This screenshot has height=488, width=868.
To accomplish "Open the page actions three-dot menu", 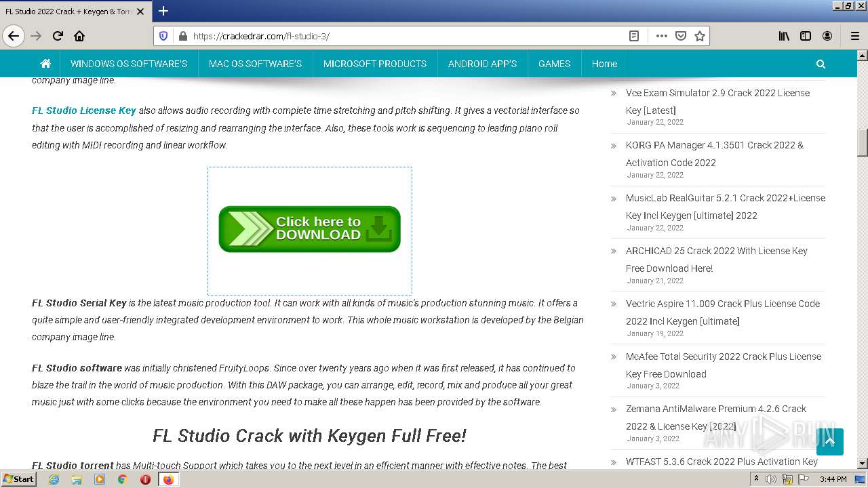I will coord(662,36).
